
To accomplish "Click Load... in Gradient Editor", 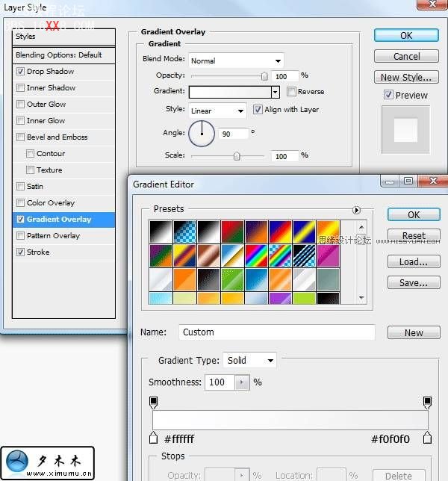I will point(413,262).
